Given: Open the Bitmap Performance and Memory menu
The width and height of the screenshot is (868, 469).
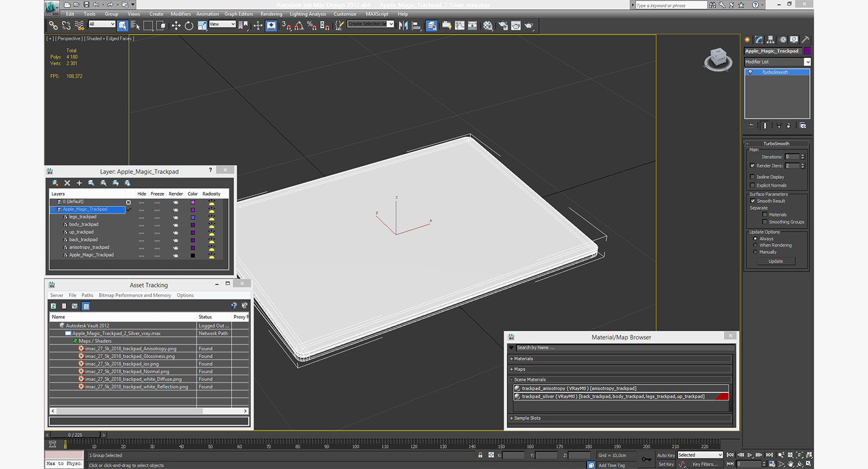Looking at the screenshot, I should pos(135,295).
